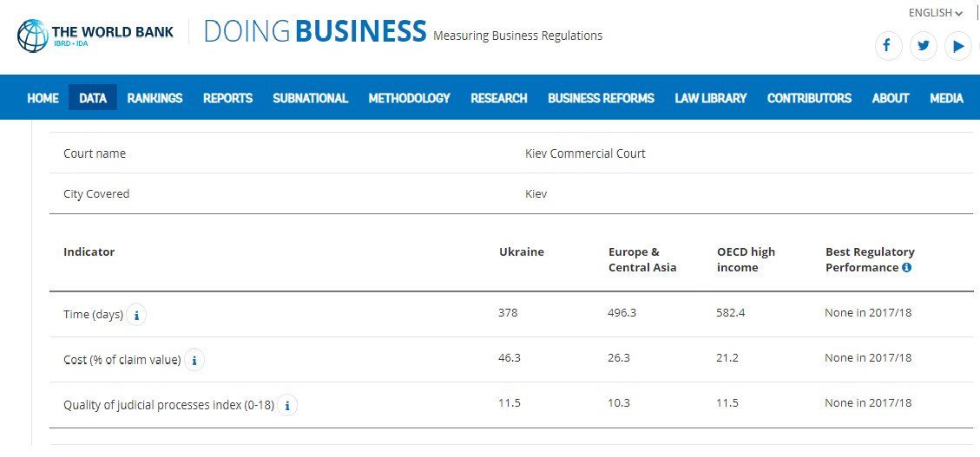Click info icon next to Cost indicator

(194, 360)
